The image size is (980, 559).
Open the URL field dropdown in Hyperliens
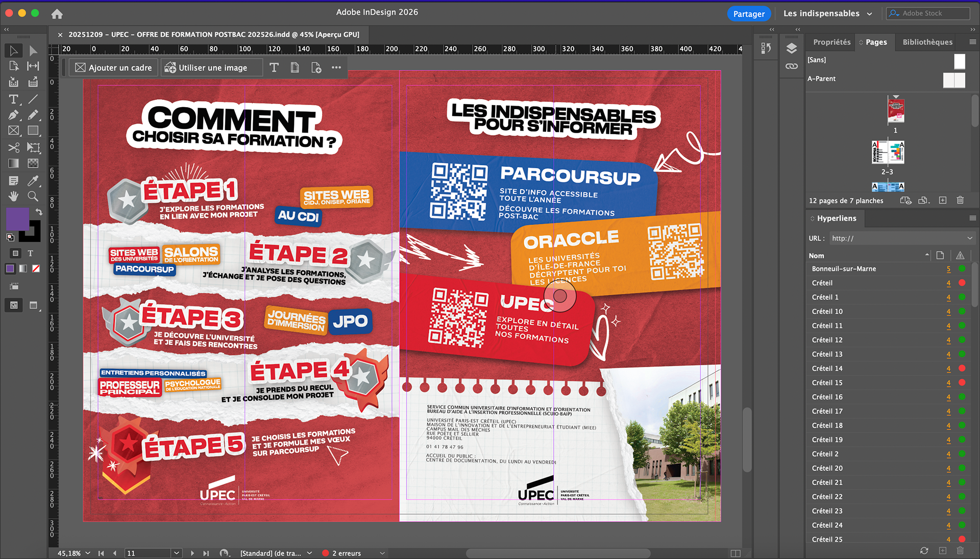pyautogui.click(x=969, y=238)
